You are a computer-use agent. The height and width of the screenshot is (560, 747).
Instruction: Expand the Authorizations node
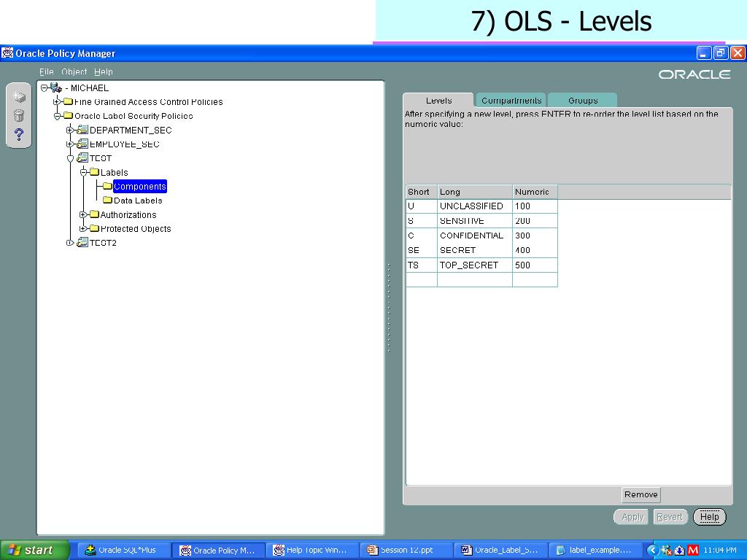pos(83,215)
